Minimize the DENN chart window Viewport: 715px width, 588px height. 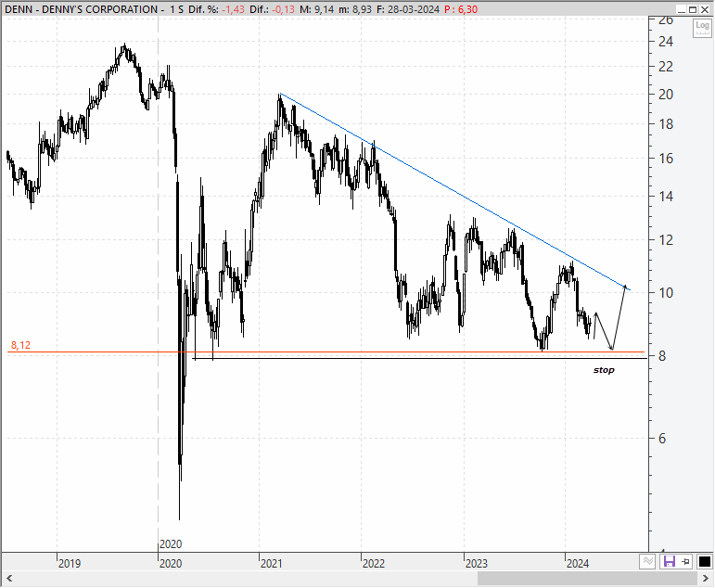(x=682, y=9)
